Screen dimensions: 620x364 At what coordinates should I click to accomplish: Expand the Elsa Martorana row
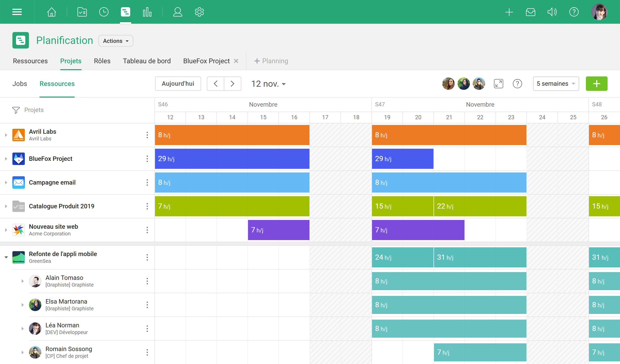[x=22, y=305]
